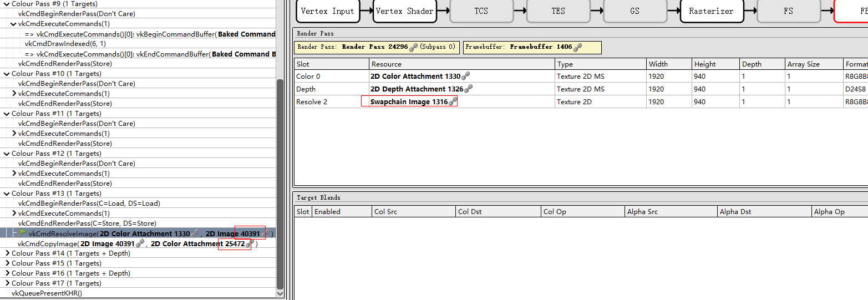Expand vkCmdExecuteCommands under Colour Pass #10
Image resolution: width=868 pixels, height=300 pixels.
[14, 94]
